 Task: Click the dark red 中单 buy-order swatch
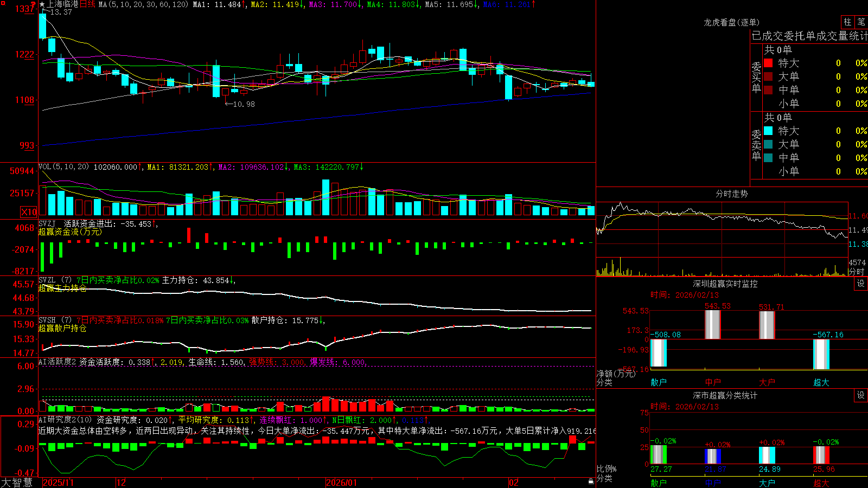pyautogui.click(x=768, y=90)
